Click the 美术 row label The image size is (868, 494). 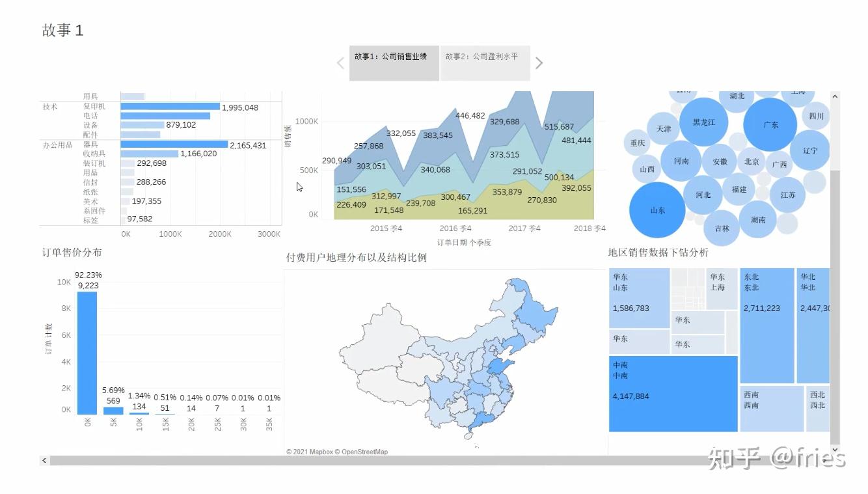90,201
